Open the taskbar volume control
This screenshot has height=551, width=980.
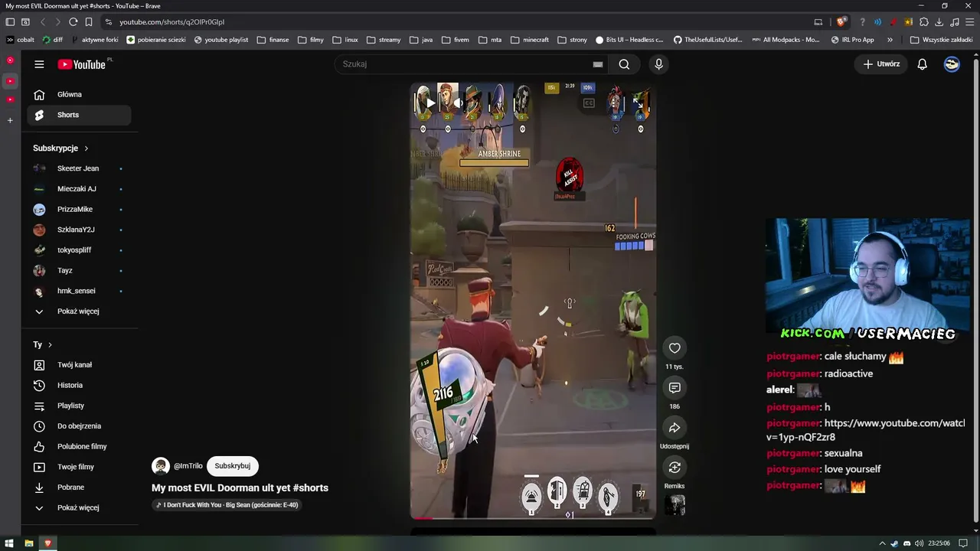pyautogui.click(x=918, y=543)
